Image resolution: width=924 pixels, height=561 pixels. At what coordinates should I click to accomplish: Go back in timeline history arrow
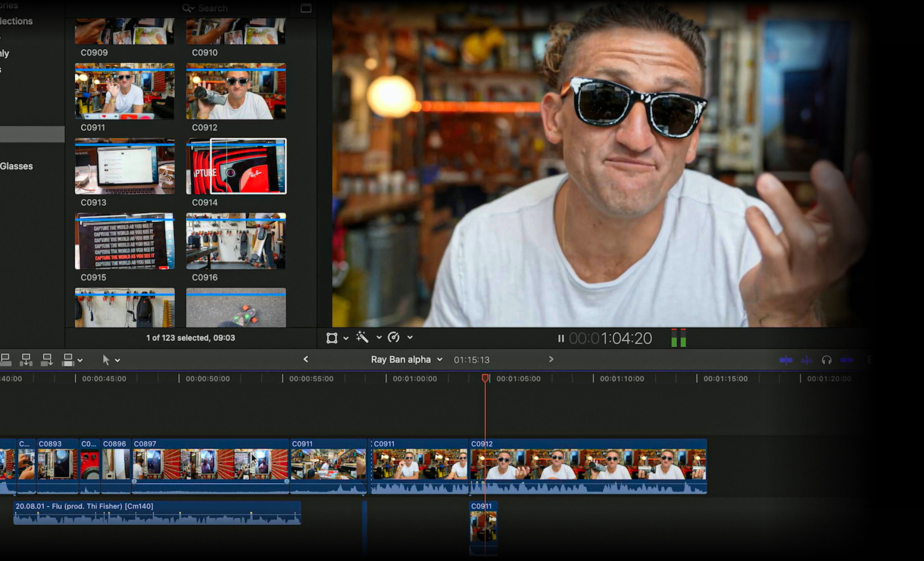306,359
